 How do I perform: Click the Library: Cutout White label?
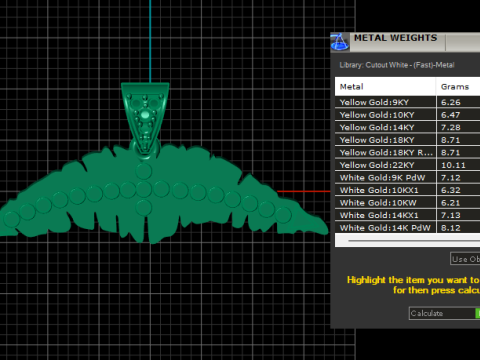pos(397,65)
